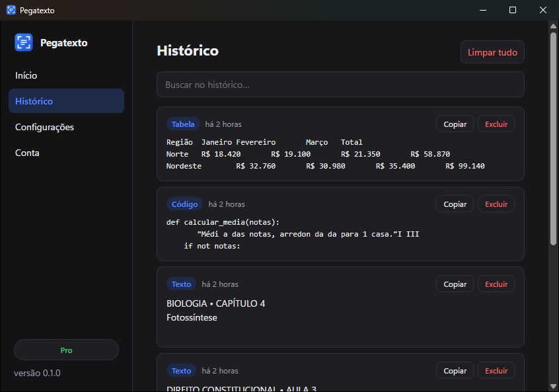Focus the Buscar no histórico search field
This screenshot has width=559, height=392.
pyautogui.click(x=340, y=85)
